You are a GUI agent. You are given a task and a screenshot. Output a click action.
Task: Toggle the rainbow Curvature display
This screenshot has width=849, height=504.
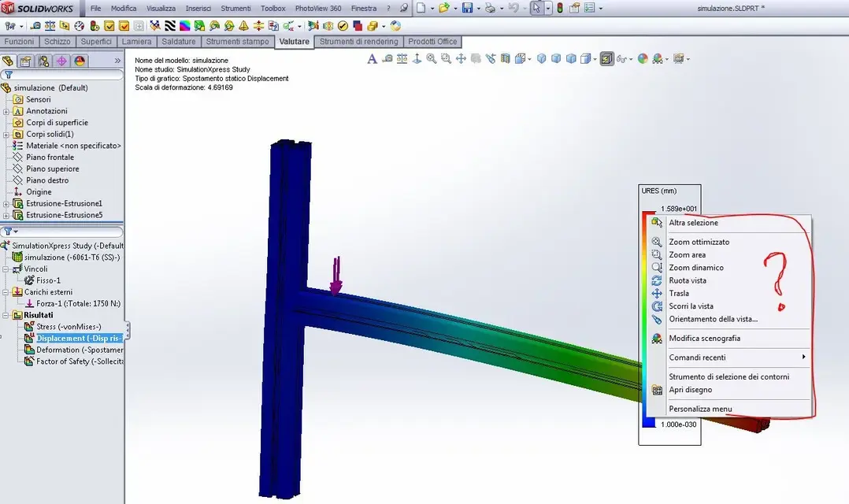[184, 25]
